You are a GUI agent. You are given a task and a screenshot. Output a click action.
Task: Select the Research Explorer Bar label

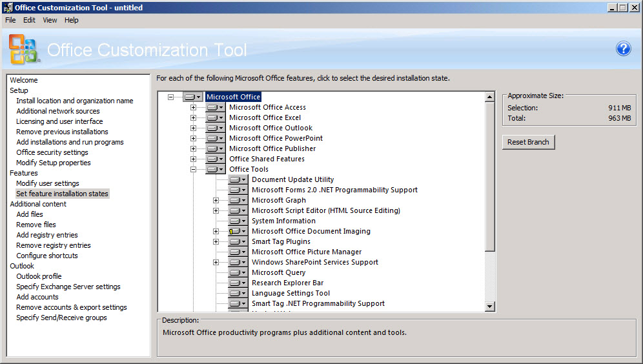pos(287,283)
